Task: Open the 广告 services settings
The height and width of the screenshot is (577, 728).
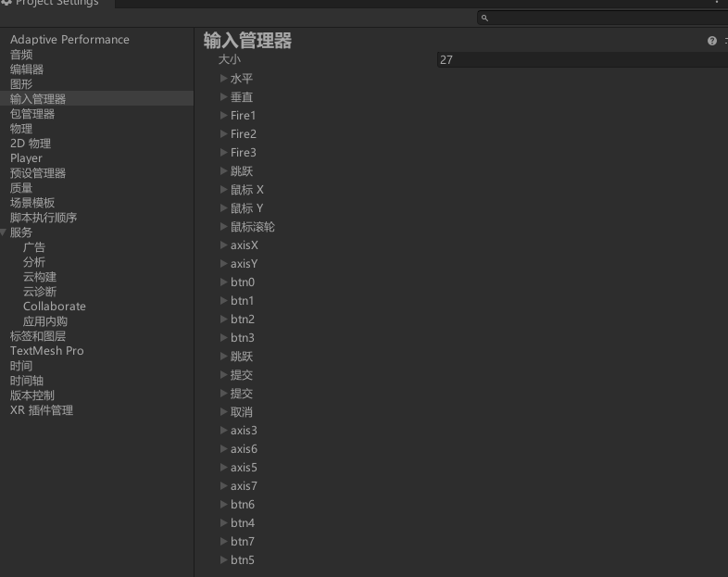Action: coord(34,247)
